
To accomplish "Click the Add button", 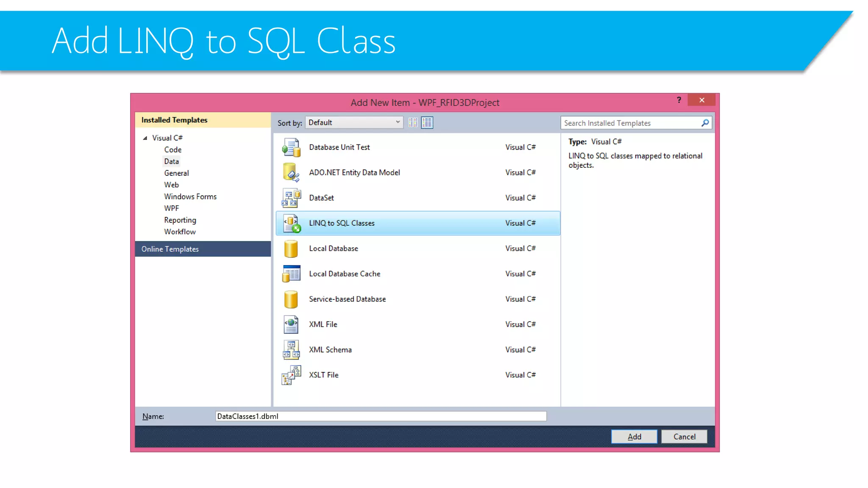I will [634, 437].
